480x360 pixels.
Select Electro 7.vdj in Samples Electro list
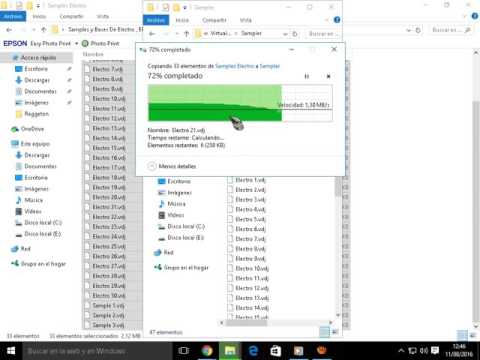(107, 69)
